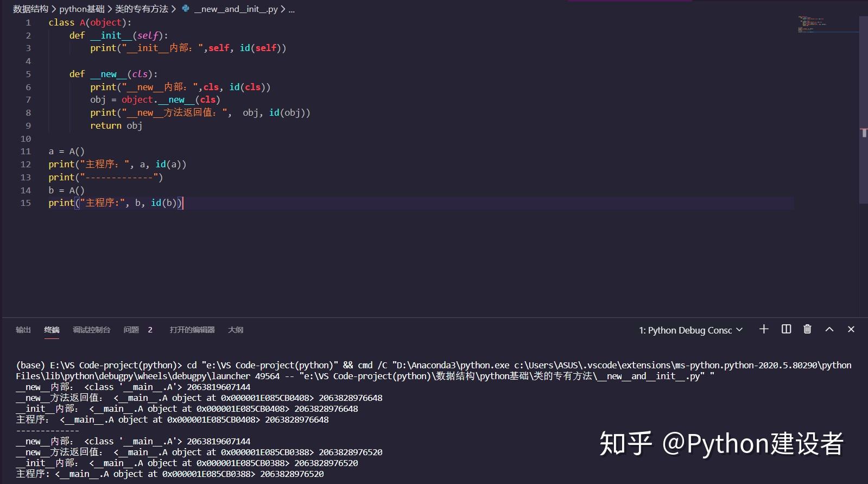The width and height of the screenshot is (868, 484).
Task: Click the Python file icon in breadcrumb
Action: pos(186,9)
